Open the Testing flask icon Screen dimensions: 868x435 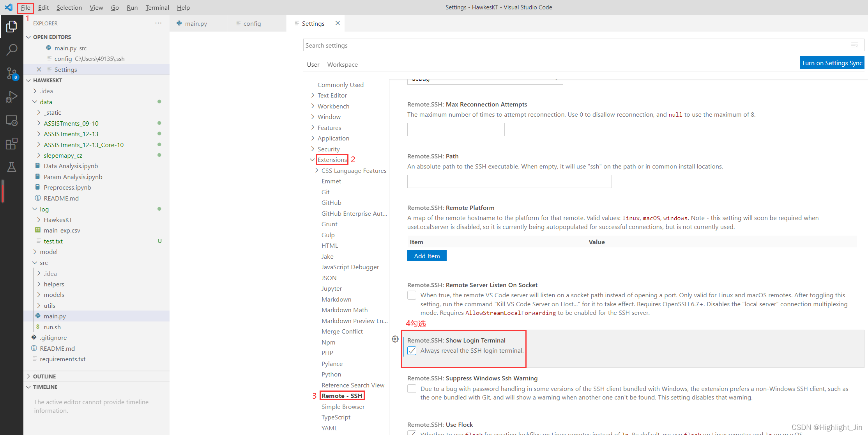12,167
